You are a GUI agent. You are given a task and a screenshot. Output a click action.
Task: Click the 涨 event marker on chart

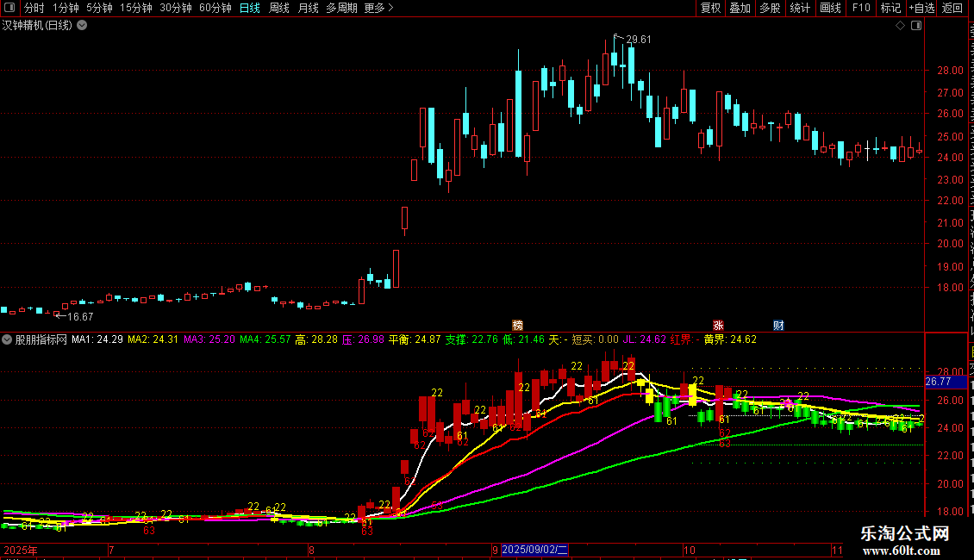[x=718, y=326]
